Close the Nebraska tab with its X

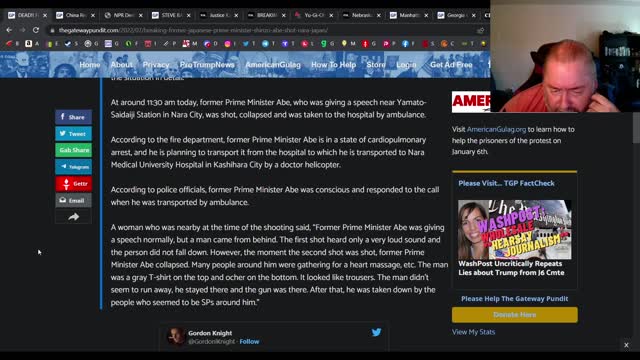[379, 16]
